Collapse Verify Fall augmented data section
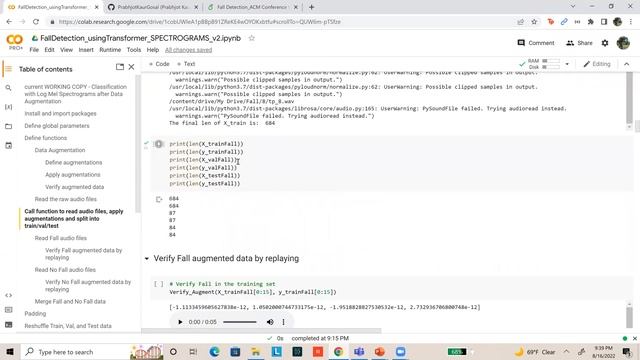The width and height of the screenshot is (640, 360). coord(147,258)
